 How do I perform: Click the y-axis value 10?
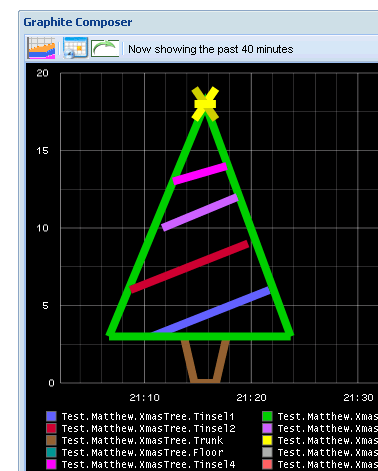point(43,228)
